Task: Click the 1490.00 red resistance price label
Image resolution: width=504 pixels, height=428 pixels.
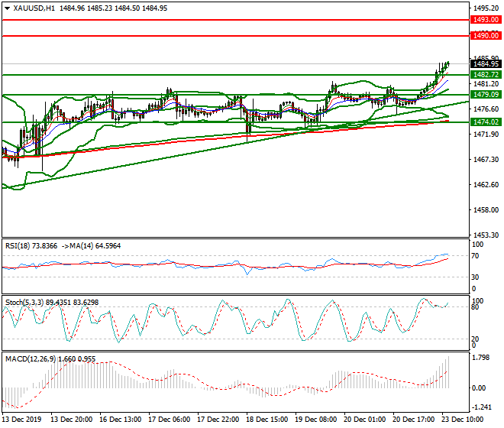Action: point(486,35)
